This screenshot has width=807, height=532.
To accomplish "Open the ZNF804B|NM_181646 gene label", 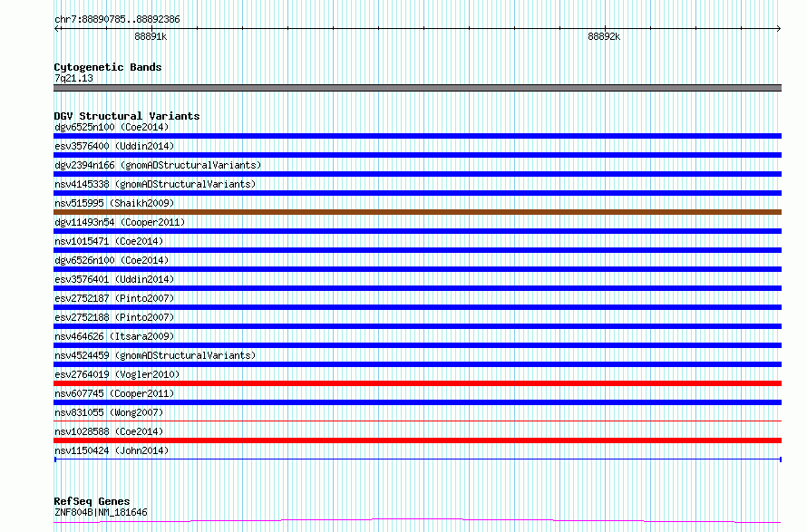I will point(101,512).
